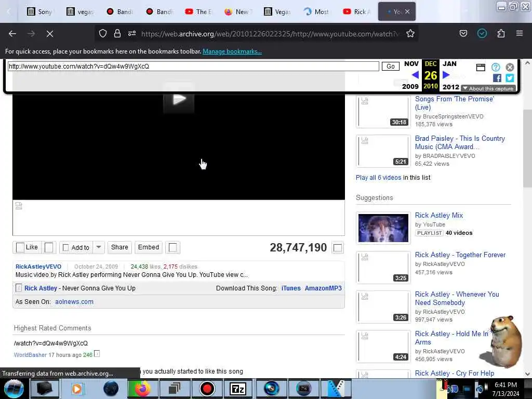532x399 pixels.
Task: Open Rick Astley - Whenever You Need Somebody
Action: click(x=457, y=298)
